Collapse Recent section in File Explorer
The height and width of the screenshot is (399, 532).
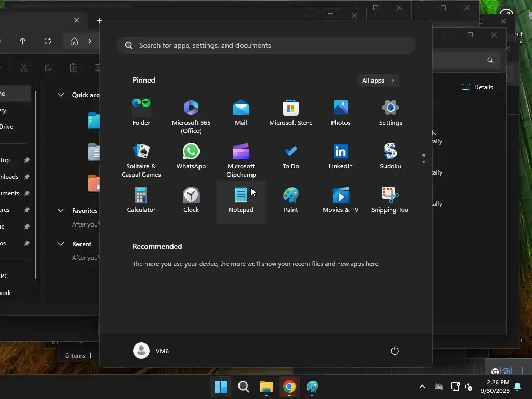(61, 244)
